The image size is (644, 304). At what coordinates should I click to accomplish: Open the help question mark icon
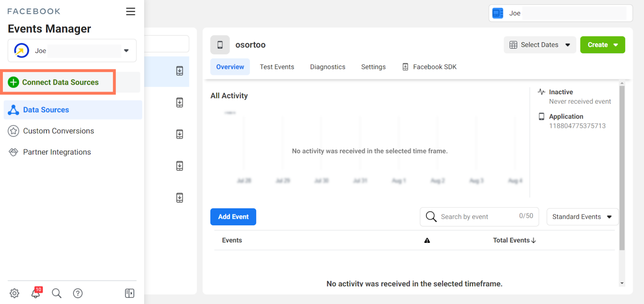(x=78, y=293)
